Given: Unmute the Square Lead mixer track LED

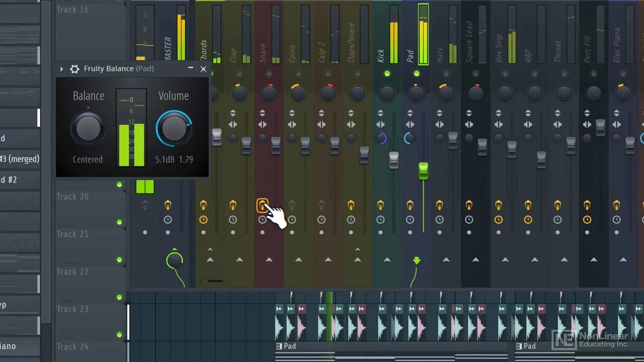Looking at the screenshot, I should tap(475, 74).
